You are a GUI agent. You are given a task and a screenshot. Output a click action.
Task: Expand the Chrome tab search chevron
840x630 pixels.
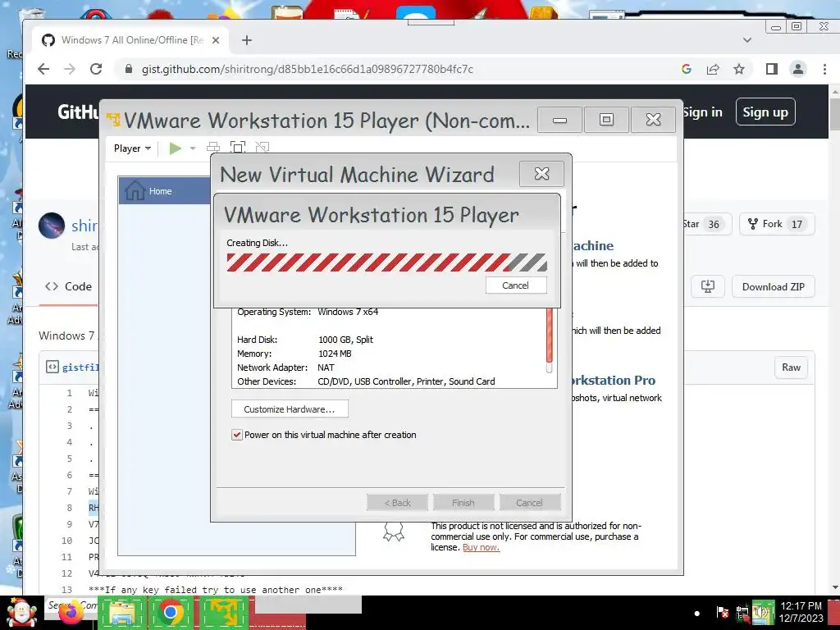coord(747,40)
